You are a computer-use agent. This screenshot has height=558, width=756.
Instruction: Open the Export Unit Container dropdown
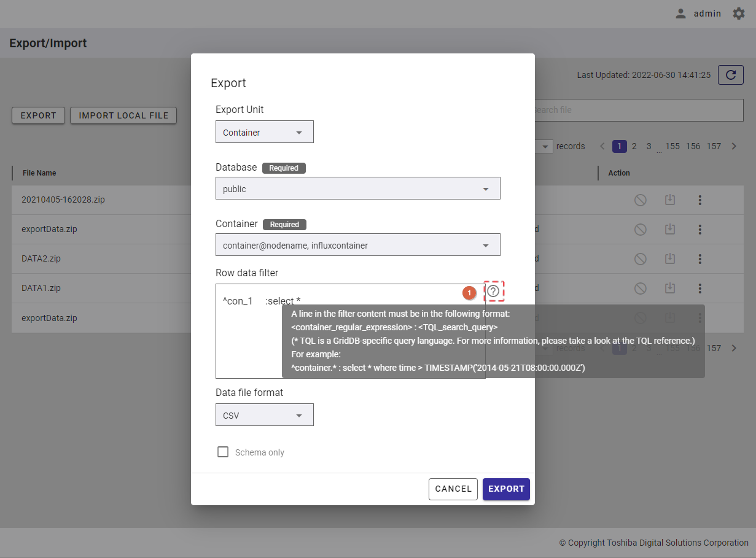(264, 132)
